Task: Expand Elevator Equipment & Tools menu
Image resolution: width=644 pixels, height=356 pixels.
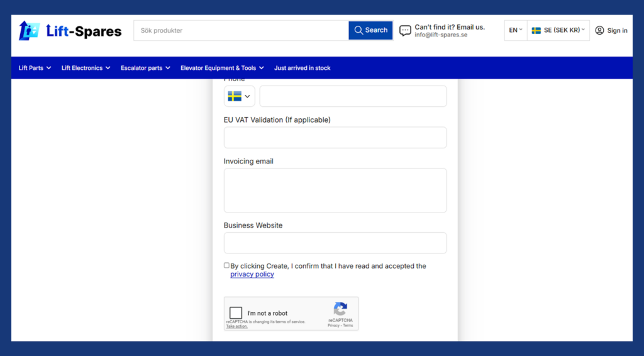Action: (222, 68)
